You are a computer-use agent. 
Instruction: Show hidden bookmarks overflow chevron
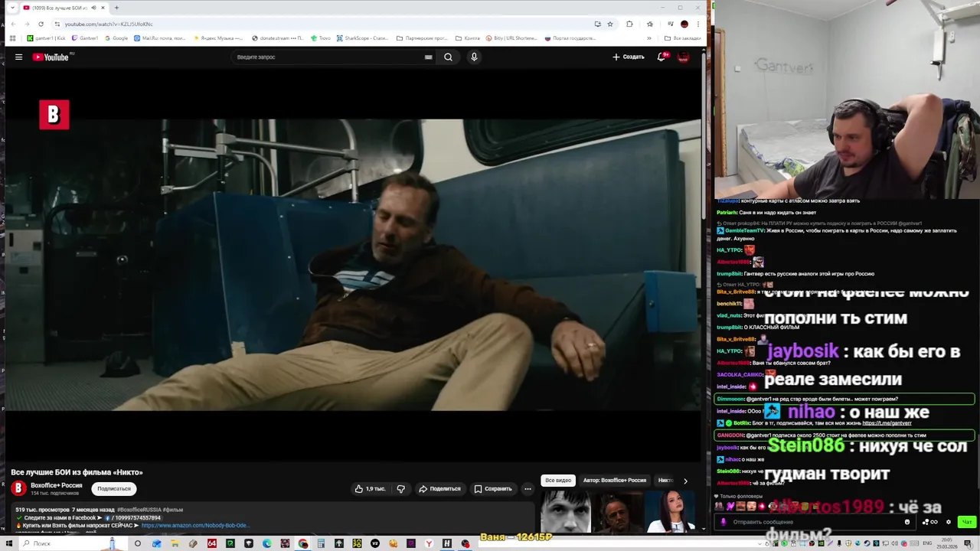click(x=649, y=38)
